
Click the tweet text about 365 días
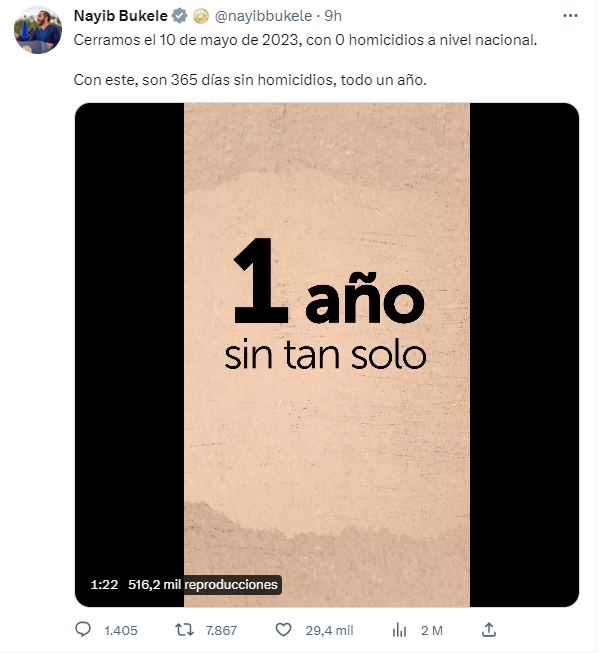pyautogui.click(x=250, y=80)
